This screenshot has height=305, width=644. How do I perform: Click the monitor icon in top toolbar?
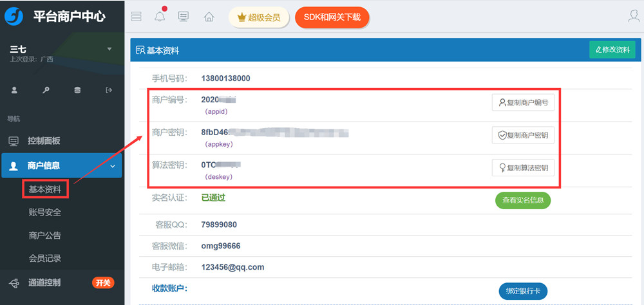point(184,17)
